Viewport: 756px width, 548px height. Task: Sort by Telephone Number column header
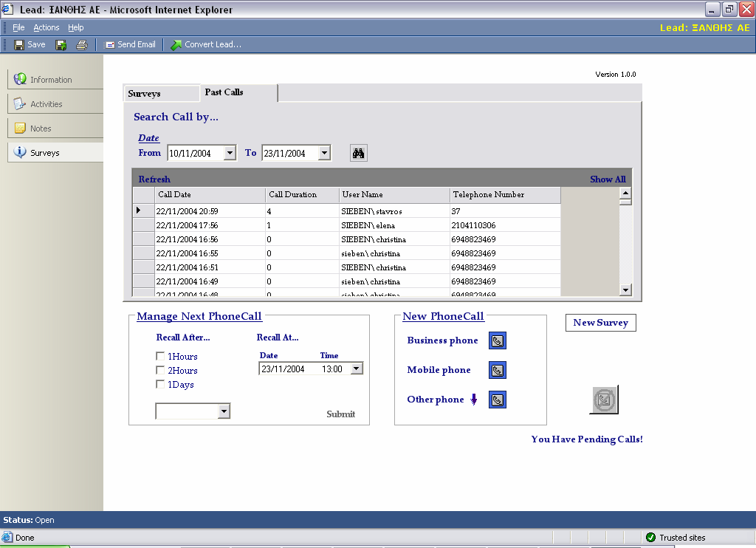[x=505, y=195]
